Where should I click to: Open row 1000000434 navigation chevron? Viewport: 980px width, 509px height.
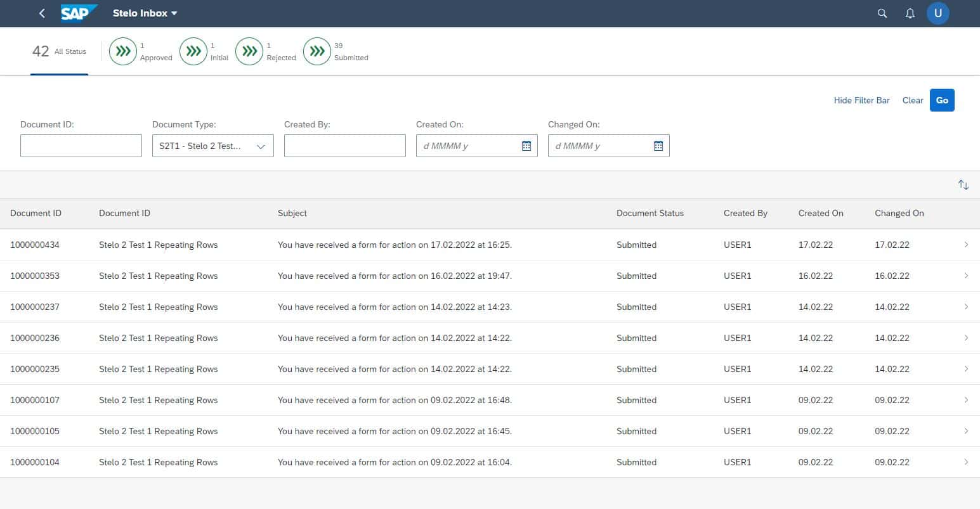(966, 245)
